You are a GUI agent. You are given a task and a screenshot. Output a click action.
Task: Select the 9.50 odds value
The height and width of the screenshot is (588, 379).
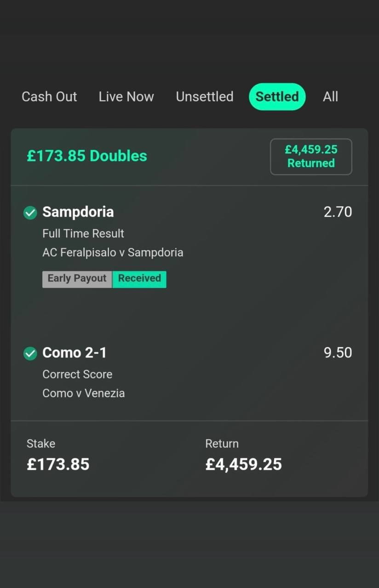click(338, 353)
